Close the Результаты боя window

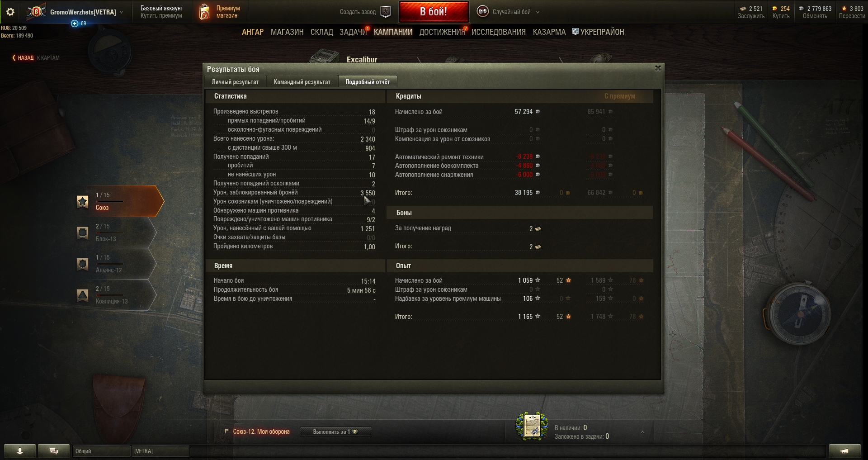coord(658,68)
